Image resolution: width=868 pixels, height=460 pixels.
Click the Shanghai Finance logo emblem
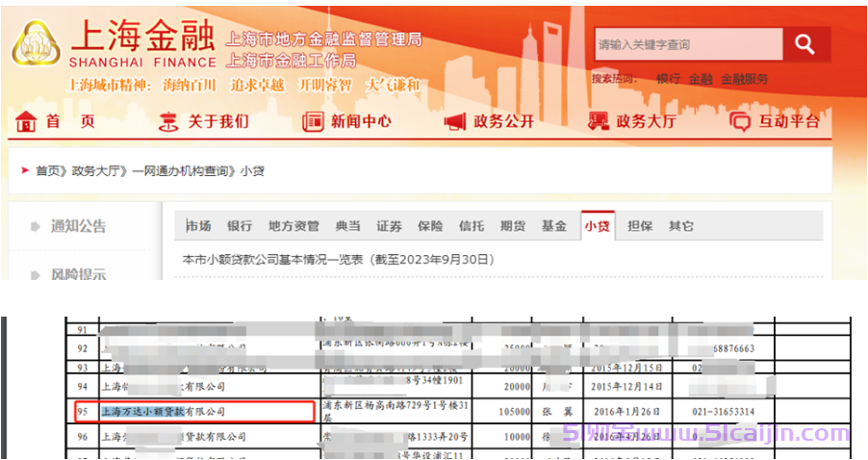[36, 43]
